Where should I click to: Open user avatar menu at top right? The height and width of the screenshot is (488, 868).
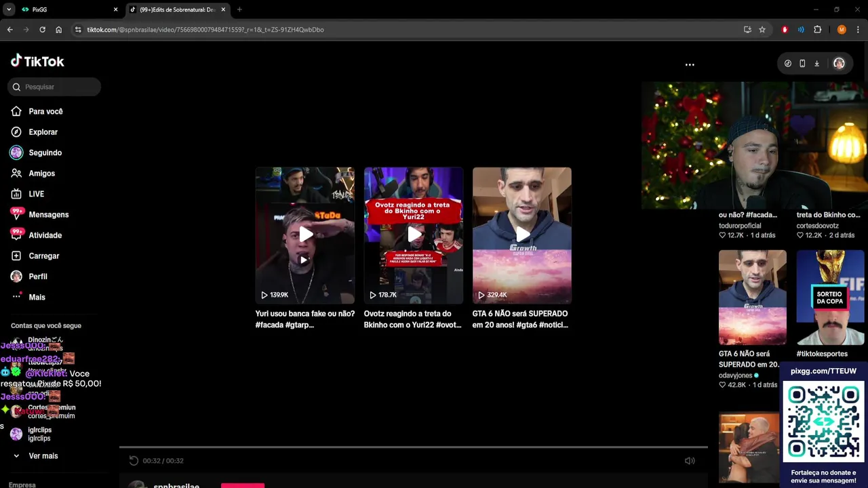(x=839, y=64)
